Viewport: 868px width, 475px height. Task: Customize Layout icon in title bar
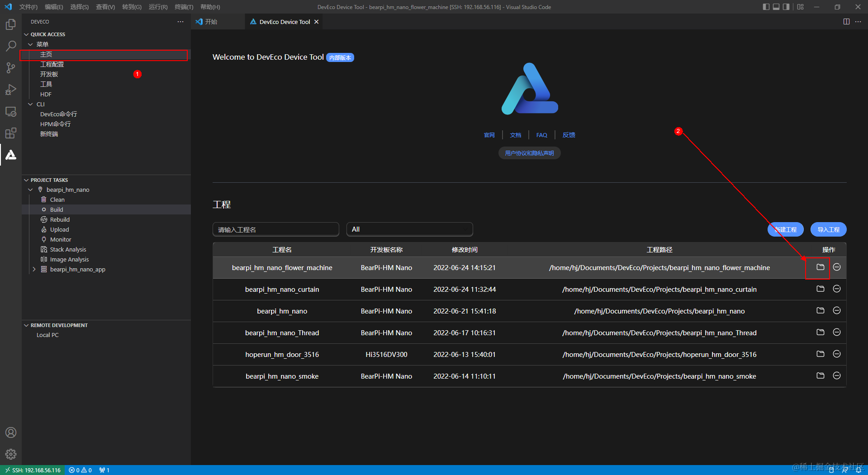click(801, 7)
